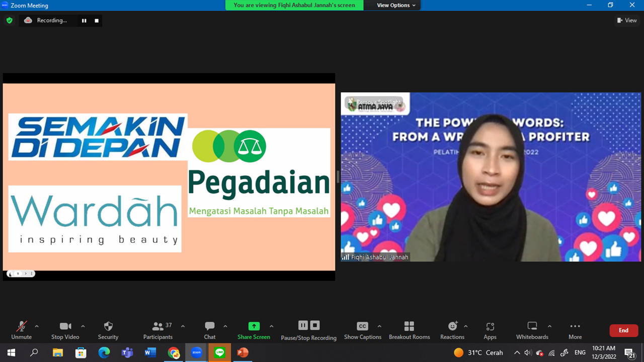Expand video options arrow next to Stop Video

click(x=83, y=326)
